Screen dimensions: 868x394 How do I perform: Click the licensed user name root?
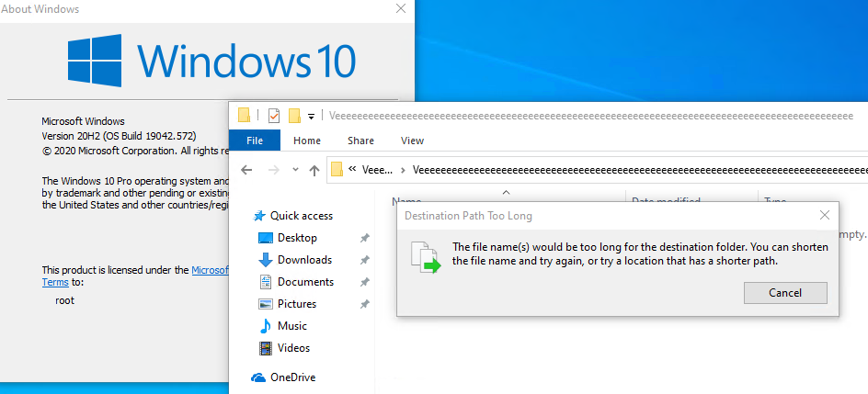(x=64, y=301)
